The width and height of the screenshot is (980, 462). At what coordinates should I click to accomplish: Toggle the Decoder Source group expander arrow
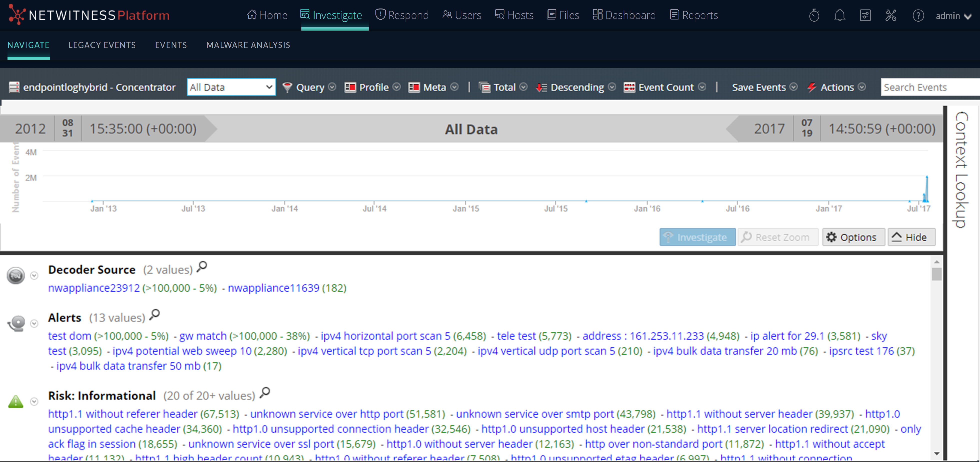(34, 276)
